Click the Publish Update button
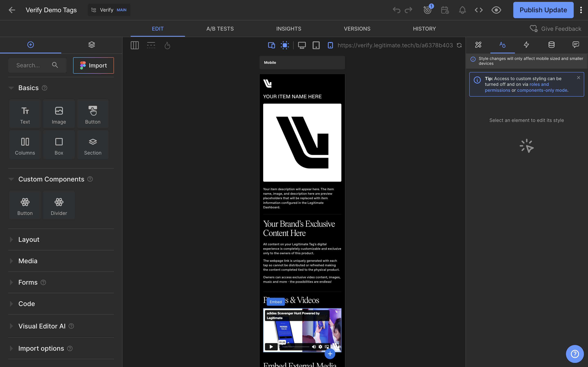This screenshot has width=588, height=367. 543,10
